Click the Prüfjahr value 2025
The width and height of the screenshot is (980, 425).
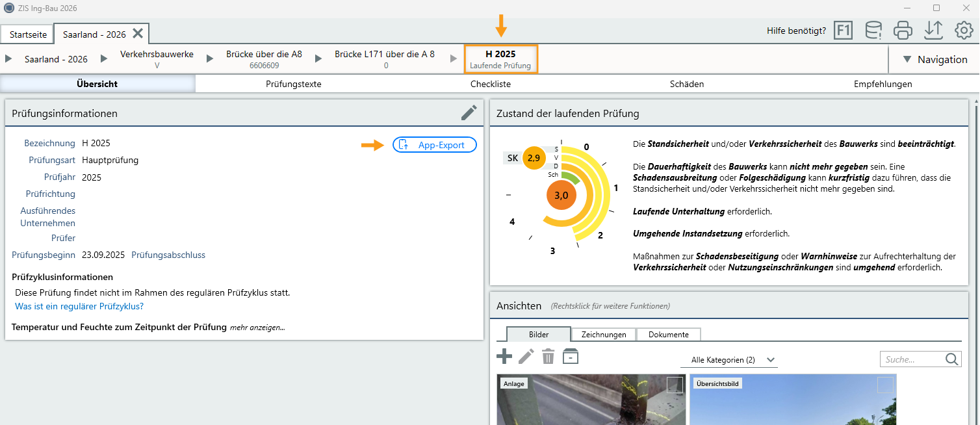click(92, 177)
